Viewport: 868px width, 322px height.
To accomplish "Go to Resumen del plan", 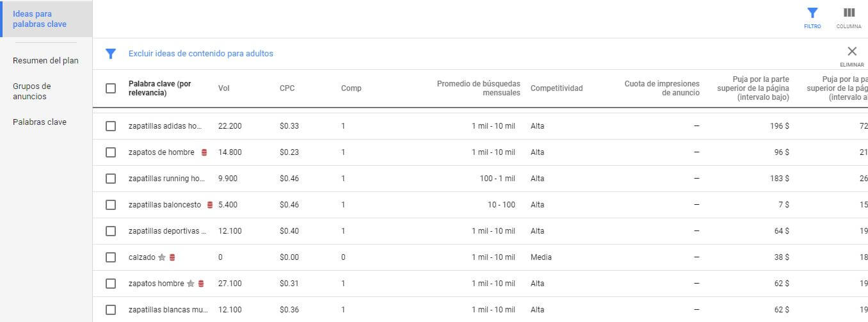I will 45,61.
